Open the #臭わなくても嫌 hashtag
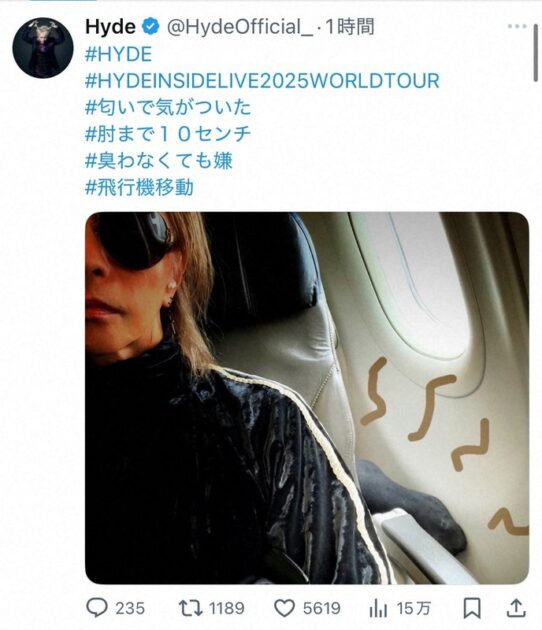Viewport: 542px width, 630px height. [159, 161]
